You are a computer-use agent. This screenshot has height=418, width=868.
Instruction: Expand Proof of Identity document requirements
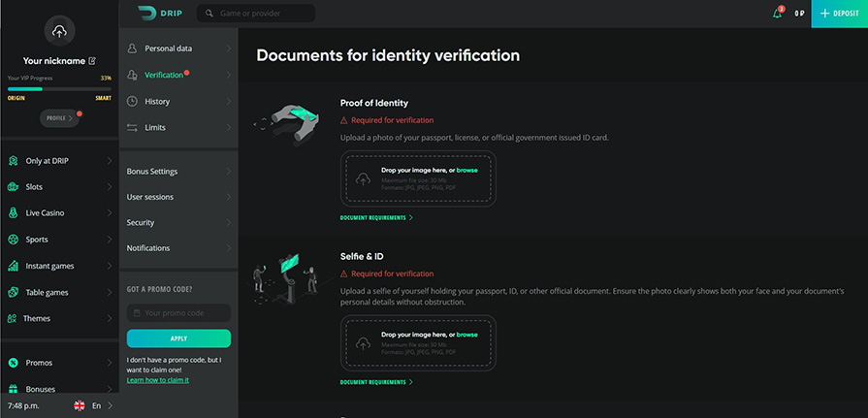tap(376, 217)
